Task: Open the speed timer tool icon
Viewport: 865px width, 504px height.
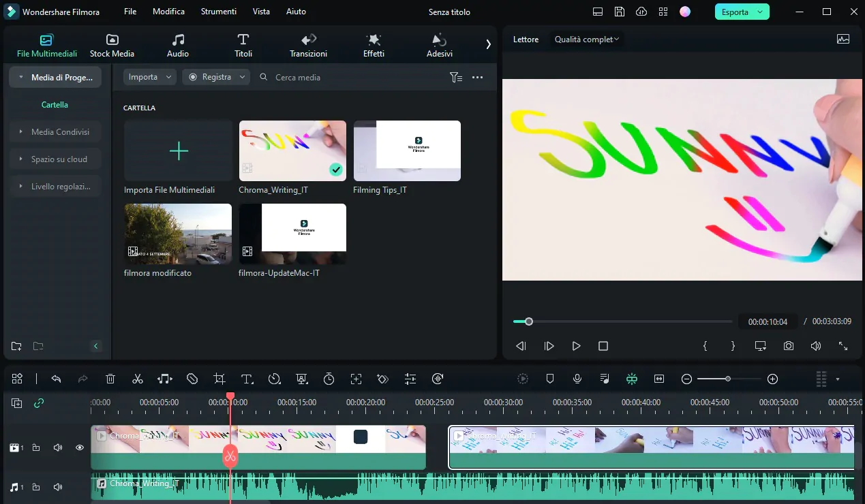Action: 329,379
